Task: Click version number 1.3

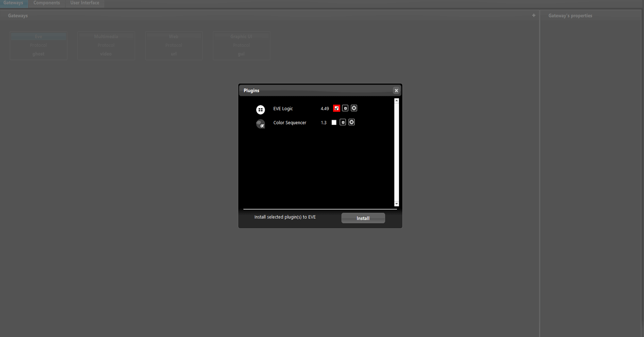Action: tap(324, 123)
